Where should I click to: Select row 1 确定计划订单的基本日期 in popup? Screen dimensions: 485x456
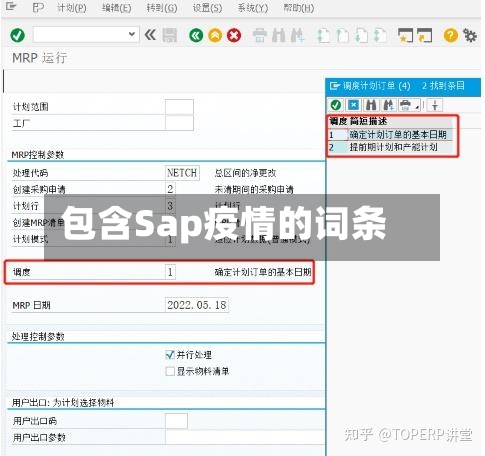[391, 135]
